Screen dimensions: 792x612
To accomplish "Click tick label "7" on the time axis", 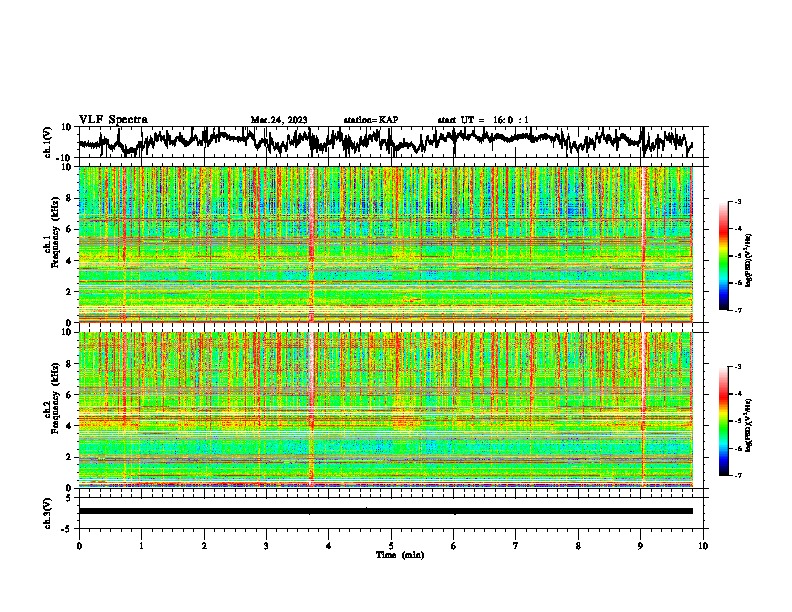I will coord(516,546).
